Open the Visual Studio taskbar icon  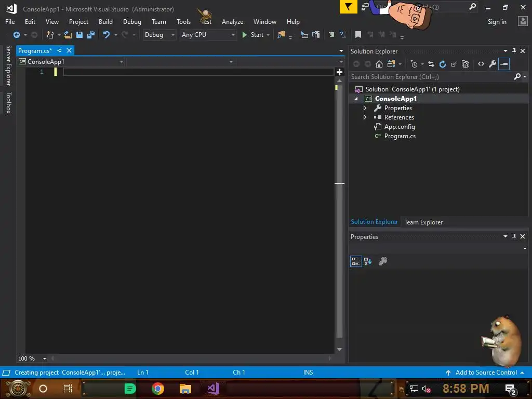pyautogui.click(x=214, y=389)
